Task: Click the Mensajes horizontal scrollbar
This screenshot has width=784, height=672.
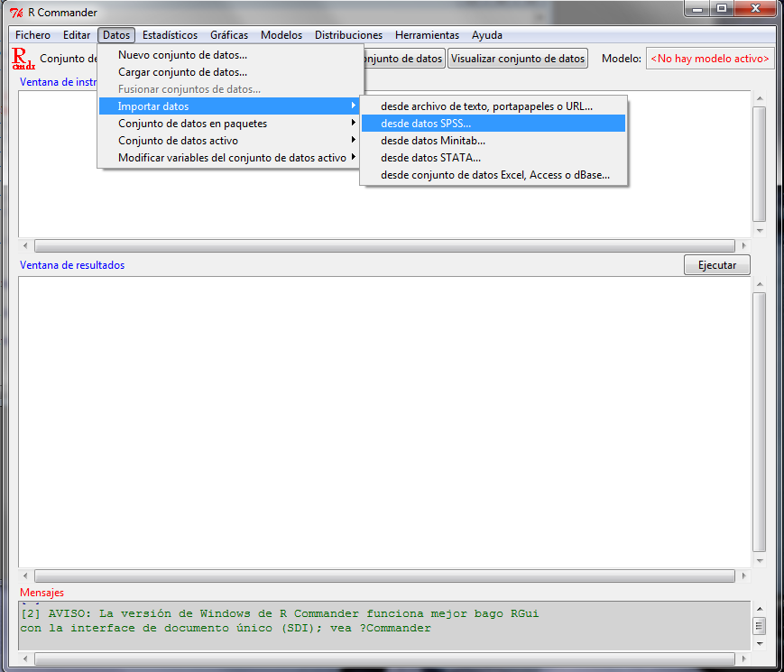Action: point(384,658)
